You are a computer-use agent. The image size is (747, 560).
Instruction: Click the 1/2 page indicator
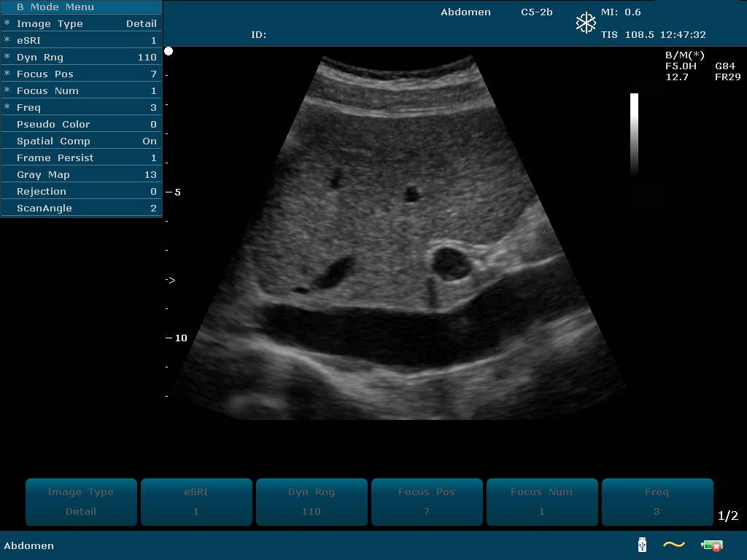coord(727,516)
